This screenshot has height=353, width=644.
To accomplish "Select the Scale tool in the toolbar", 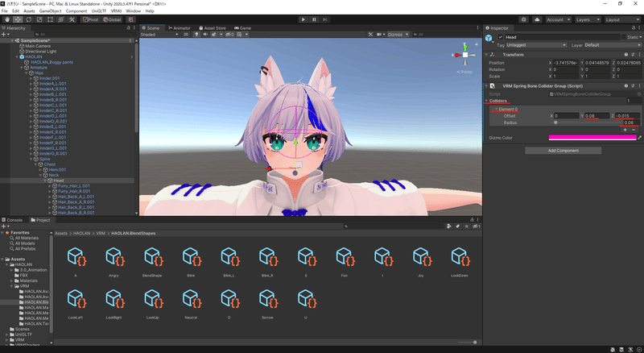I will [x=39, y=19].
